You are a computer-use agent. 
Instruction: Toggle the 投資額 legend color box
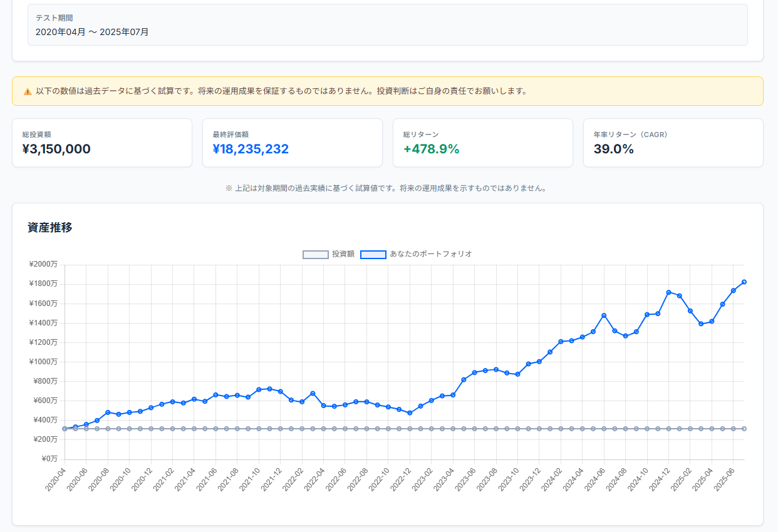point(316,254)
